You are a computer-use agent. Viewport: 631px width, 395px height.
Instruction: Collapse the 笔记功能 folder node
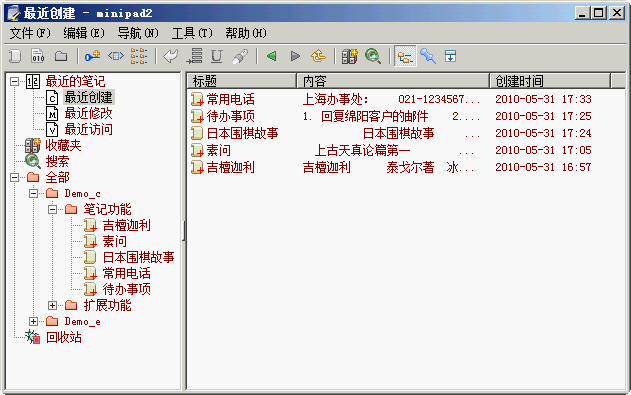[x=52, y=210]
